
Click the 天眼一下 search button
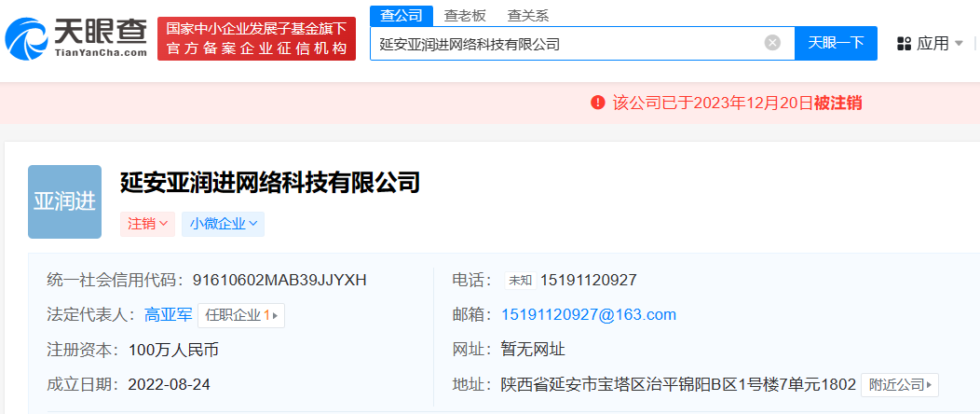tap(836, 43)
